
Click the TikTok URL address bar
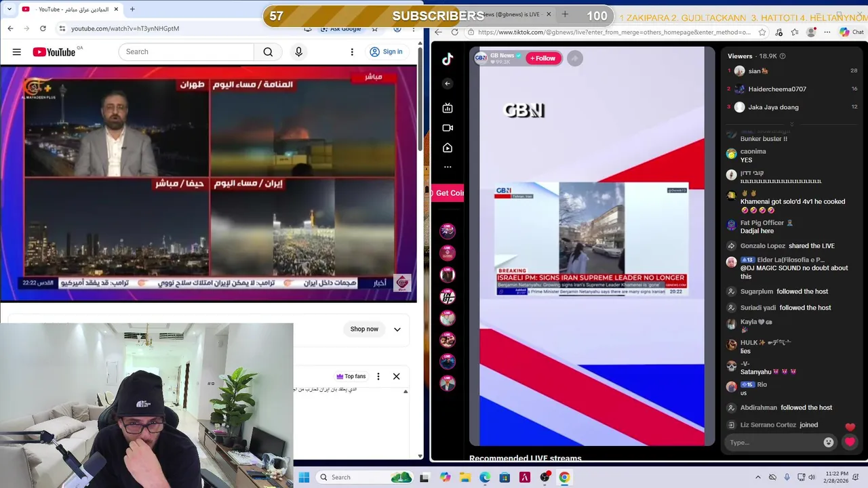coord(614,32)
